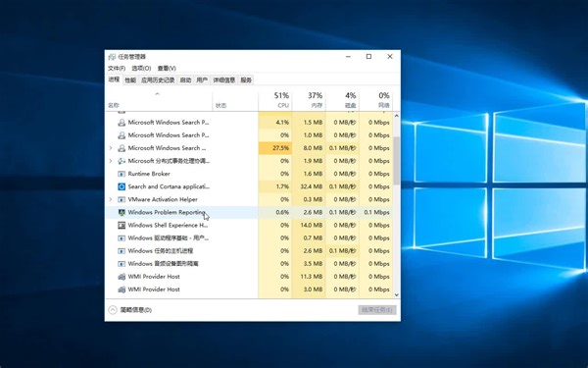Click the Windows 音频设备图形隔离 icon
This screenshot has width=588, height=368.
coord(122,264)
